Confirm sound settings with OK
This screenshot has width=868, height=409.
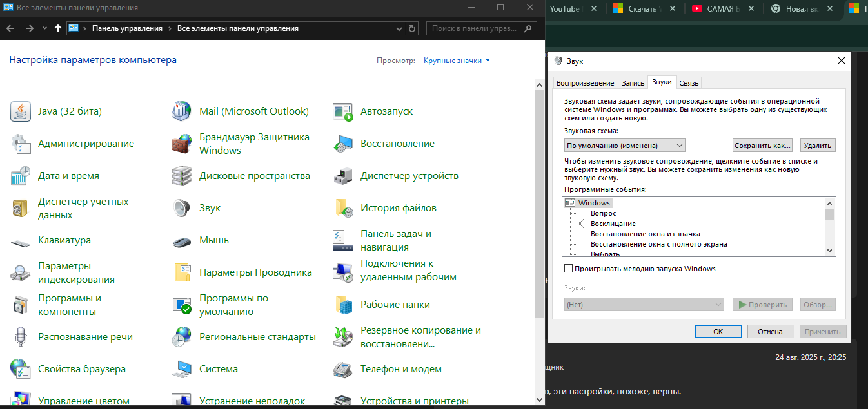coord(718,331)
